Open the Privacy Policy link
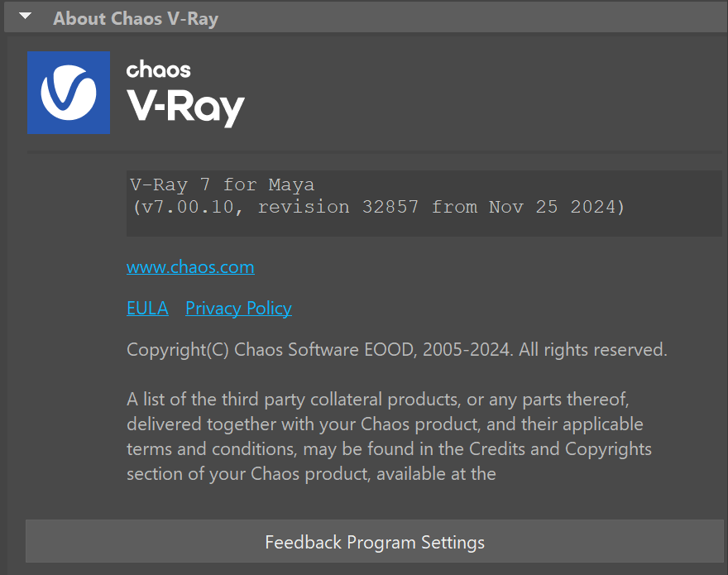The height and width of the screenshot is (575, 728). tap(238, 308)
